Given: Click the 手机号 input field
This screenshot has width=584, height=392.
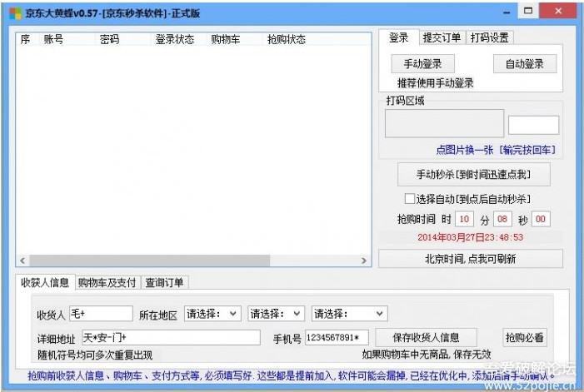Looking at the screenshot, I should tap(337, 337).
